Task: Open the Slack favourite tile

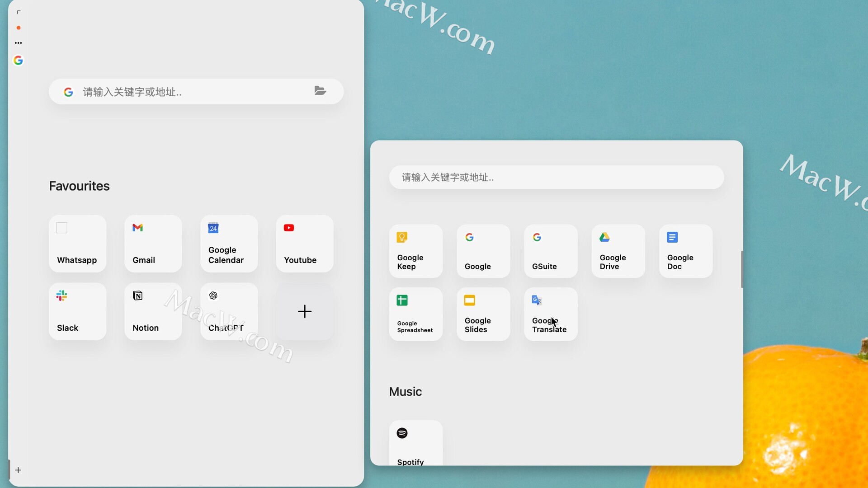Action: [77, 311]
